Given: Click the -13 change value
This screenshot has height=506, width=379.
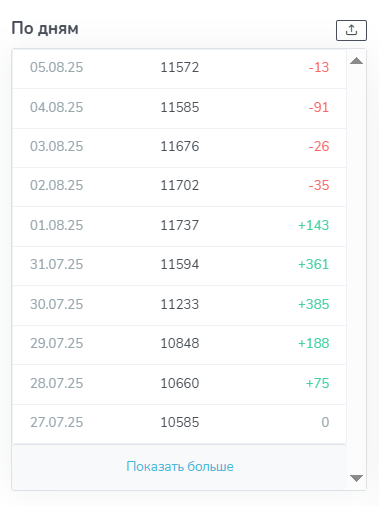Looking at the screenshot, I should (319, 67).
